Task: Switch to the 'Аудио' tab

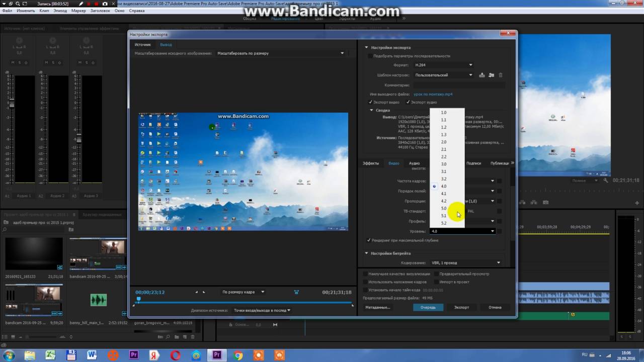Action: tap(414, 163)
